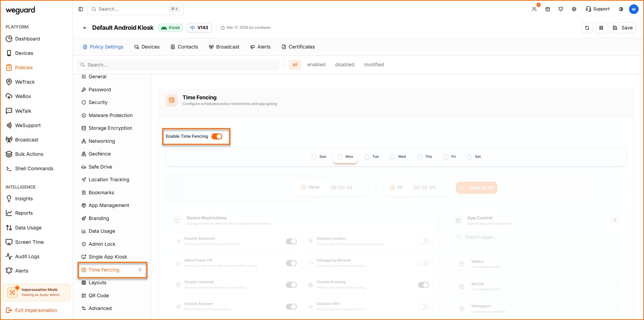The height and width of the screenshot is (320, 644).
Task: Click the sidebar collapse panel icon
Action: point(81,9)
